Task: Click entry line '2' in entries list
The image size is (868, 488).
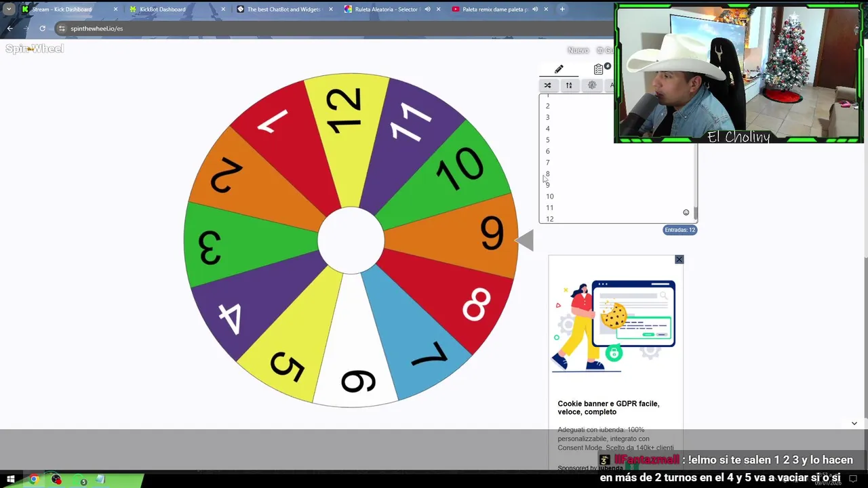Action: (x=548, y=106)
